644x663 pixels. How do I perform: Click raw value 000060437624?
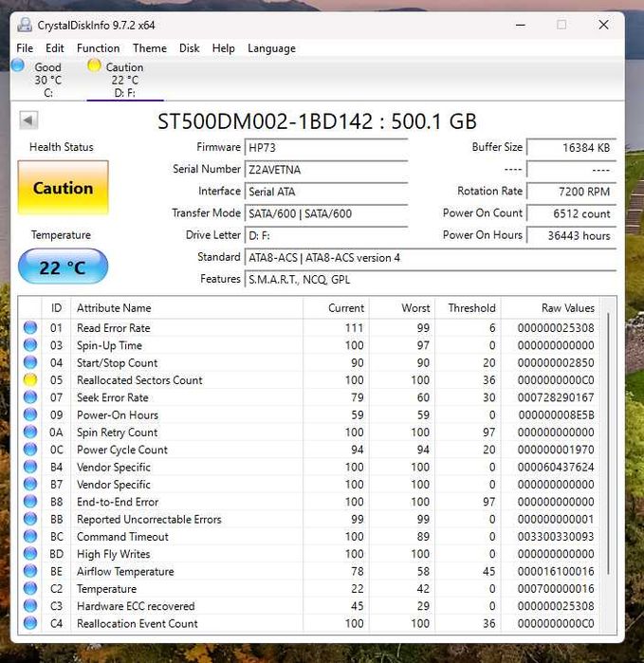[556, 467]
